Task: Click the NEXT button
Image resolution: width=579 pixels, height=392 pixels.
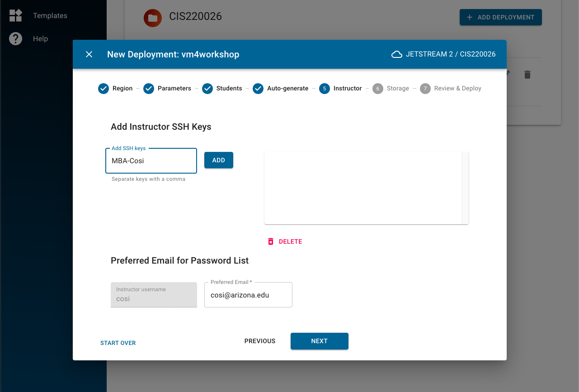Action: click(319, 341)
